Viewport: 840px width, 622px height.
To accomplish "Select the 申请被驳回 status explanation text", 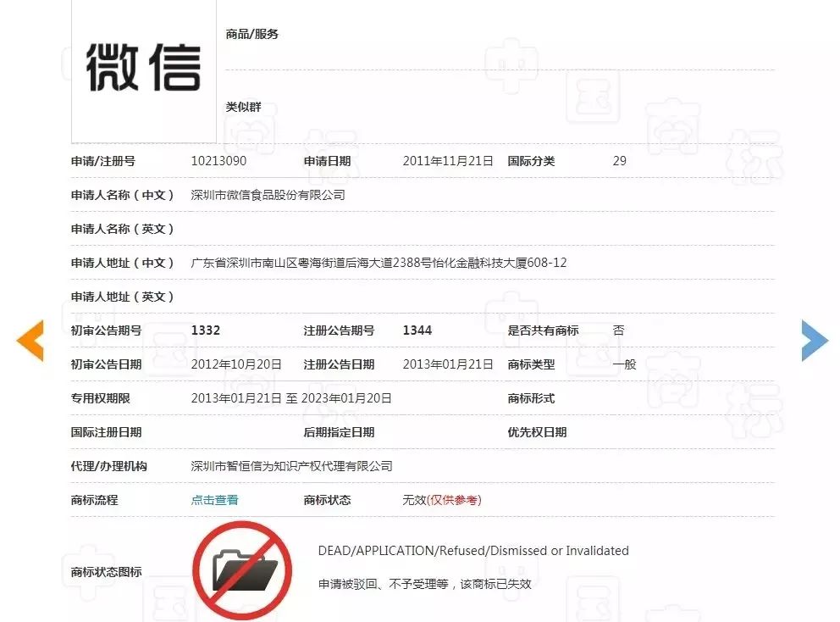I will click(x=425, y=584).
